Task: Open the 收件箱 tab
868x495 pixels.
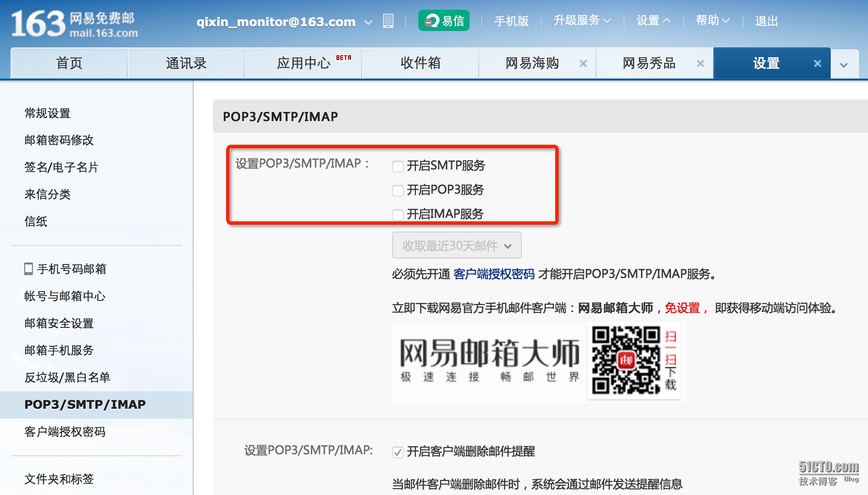Action: [x=421, y=63]
